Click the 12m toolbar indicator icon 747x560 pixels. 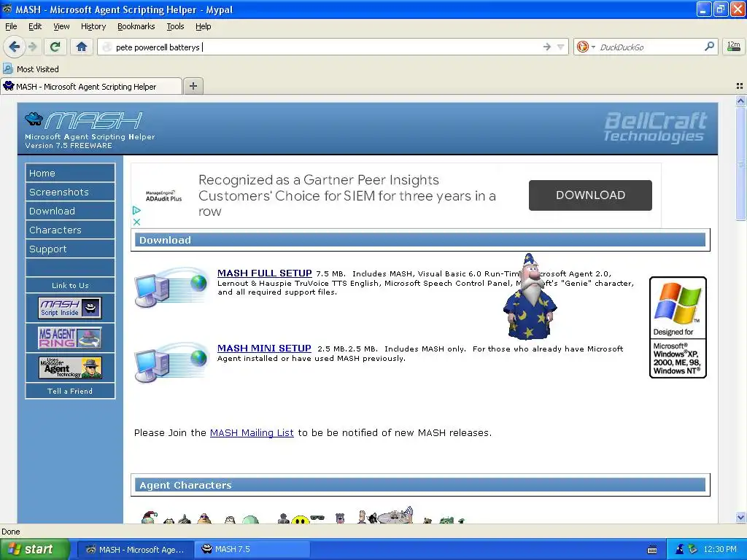[x=734, y=46]
